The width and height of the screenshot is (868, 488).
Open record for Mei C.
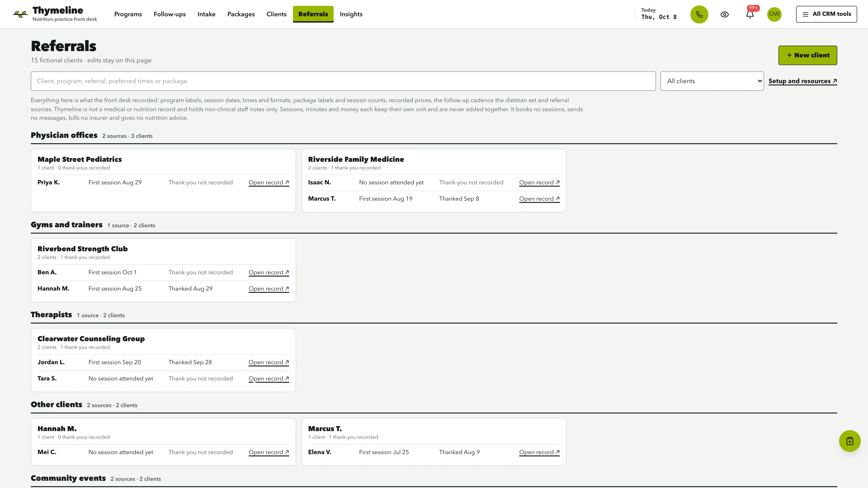click(269, 452)
